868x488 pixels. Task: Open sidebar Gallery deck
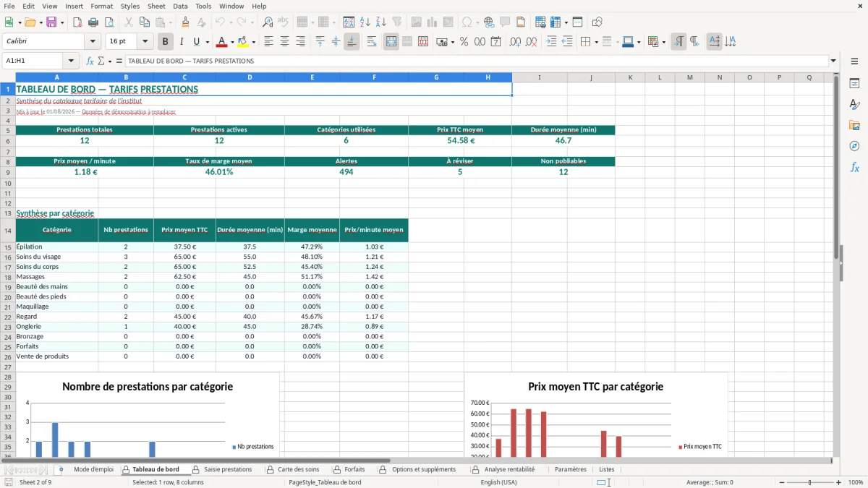pyautogui.click(x=854, y=126)
